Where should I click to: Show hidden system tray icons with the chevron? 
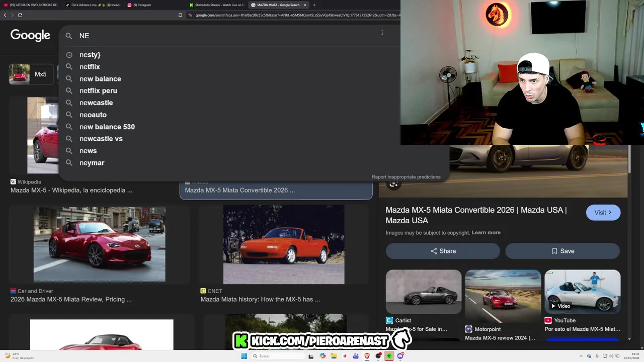coord(582,356)
